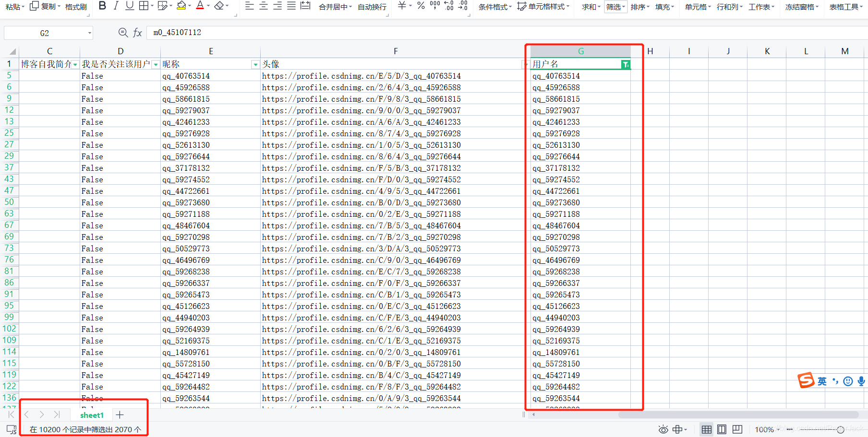Open the 排序 sort menu
Viewport: 868px width, 437px height.
coord(640,7)
